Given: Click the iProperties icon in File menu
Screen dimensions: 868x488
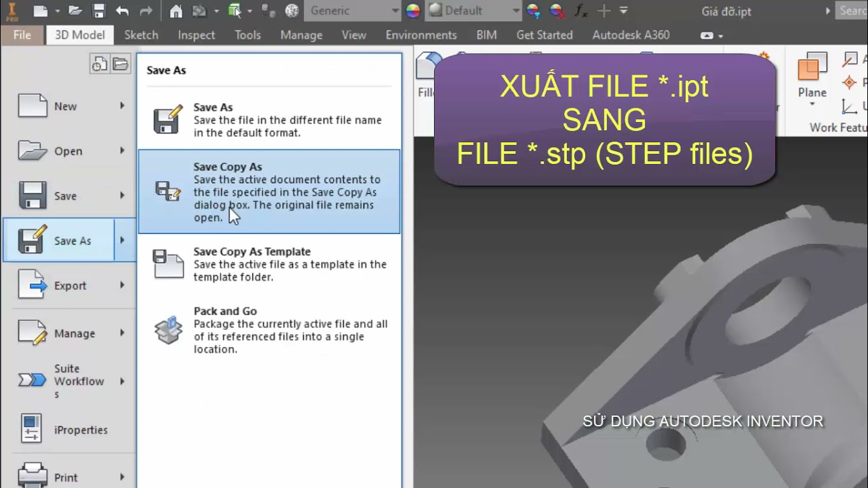Looking at the screenshot, I should click(x=32, y=430).
